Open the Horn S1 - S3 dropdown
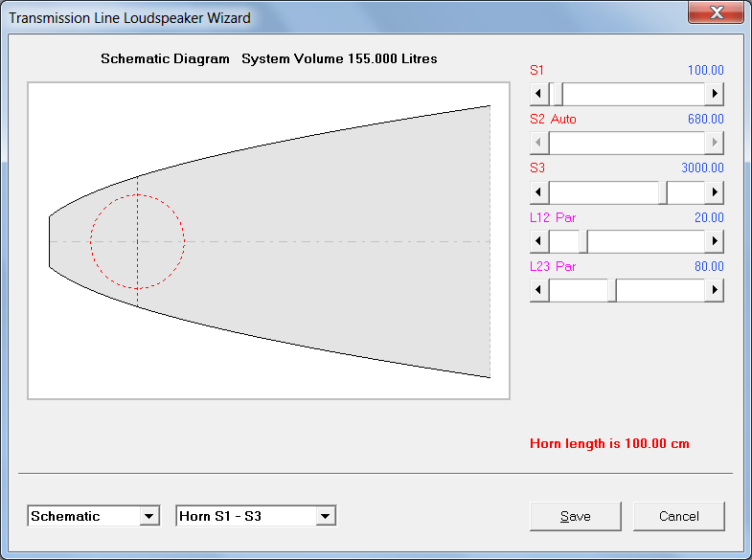The height and width of the screenshot is (560, 752). pyautogui.click(x=326, y=516)
